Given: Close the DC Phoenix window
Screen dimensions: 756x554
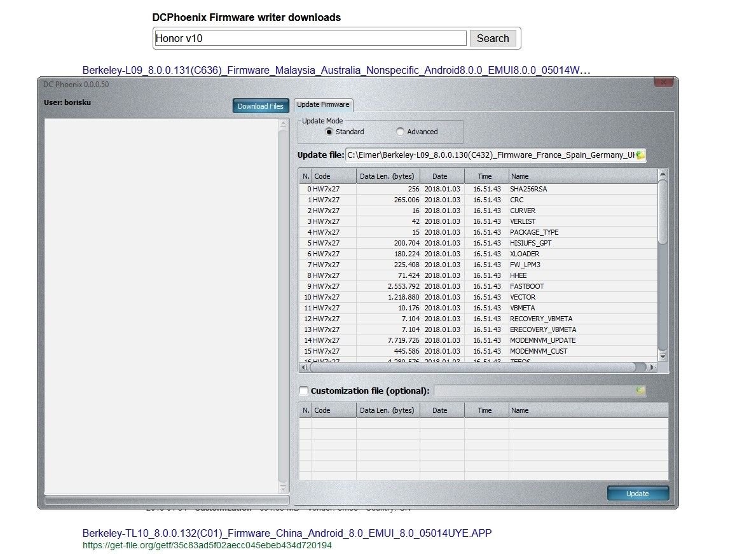Looking at the screenshot, I should tap(663, 83).
